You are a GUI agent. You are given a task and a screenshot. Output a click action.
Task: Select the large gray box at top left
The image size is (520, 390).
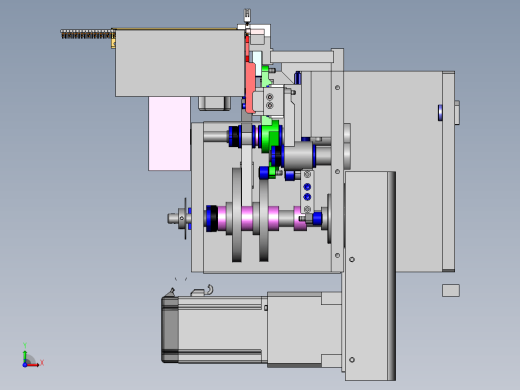(x=180, y=63)
